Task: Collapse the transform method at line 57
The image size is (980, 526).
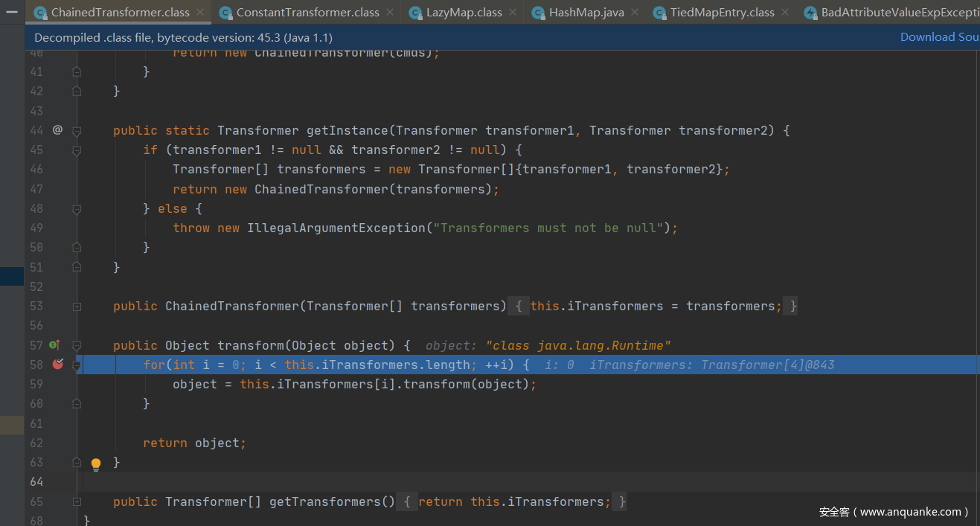Action: [x=77, y=346]
